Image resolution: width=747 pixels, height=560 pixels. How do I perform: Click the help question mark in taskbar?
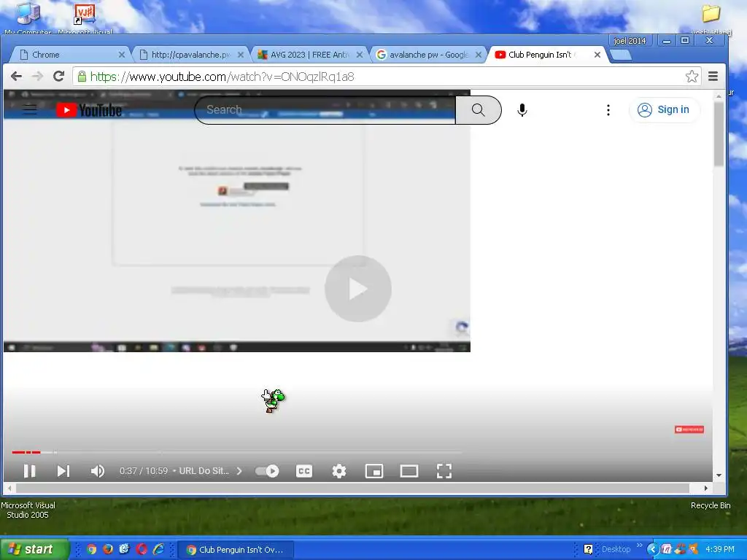point(588,549)
